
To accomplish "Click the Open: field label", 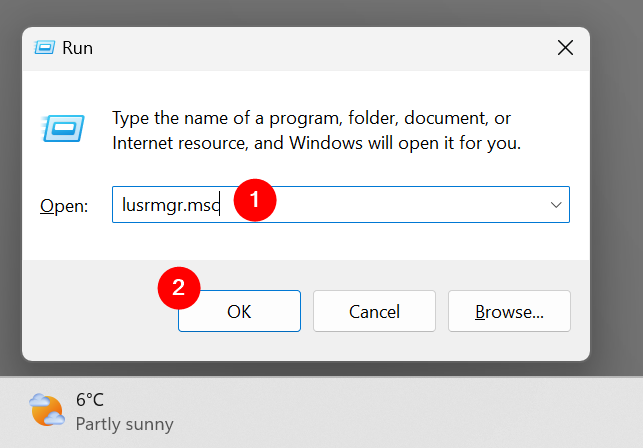I will pos(64,205).
